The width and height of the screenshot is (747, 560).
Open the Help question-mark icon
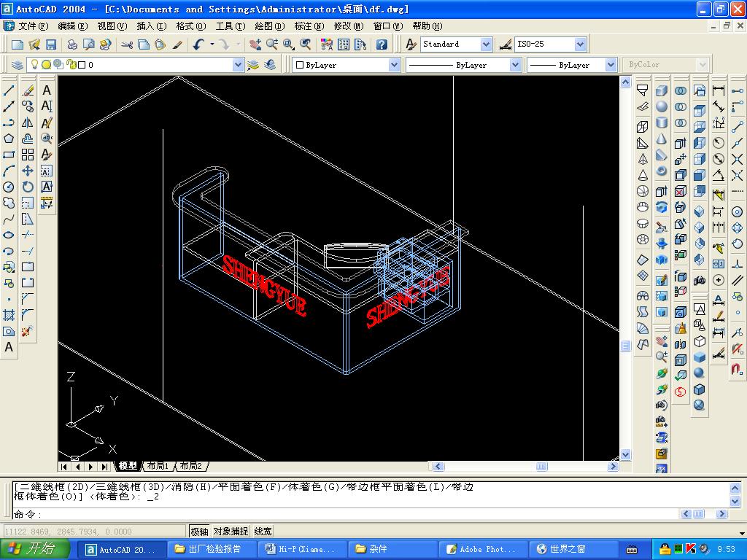(382, 44)
